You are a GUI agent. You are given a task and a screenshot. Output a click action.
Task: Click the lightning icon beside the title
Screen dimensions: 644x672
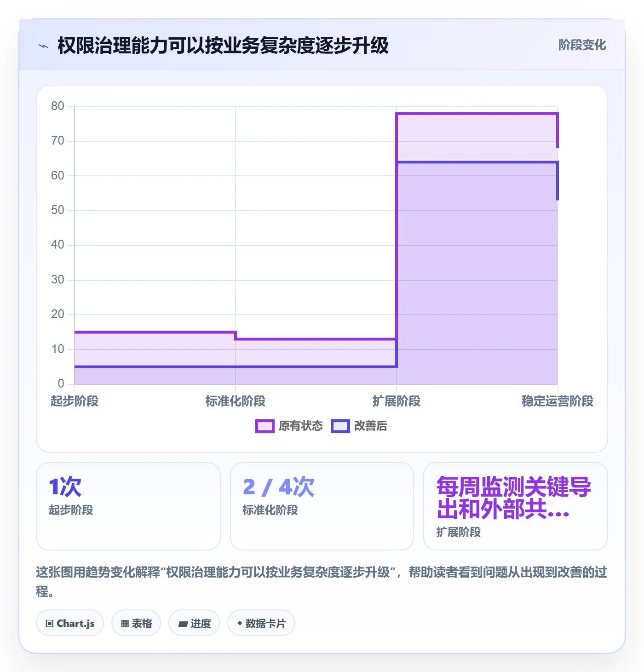[44, 46]
